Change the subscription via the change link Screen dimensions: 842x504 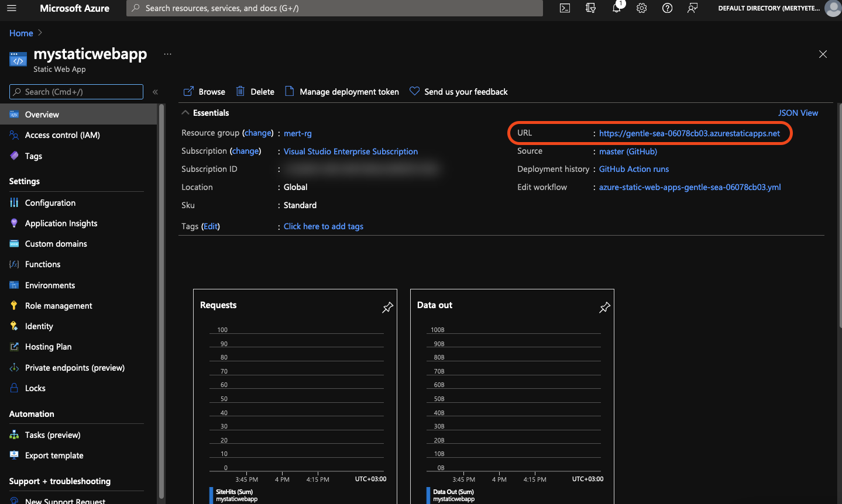pyautogui.click(x=245, y=151)
